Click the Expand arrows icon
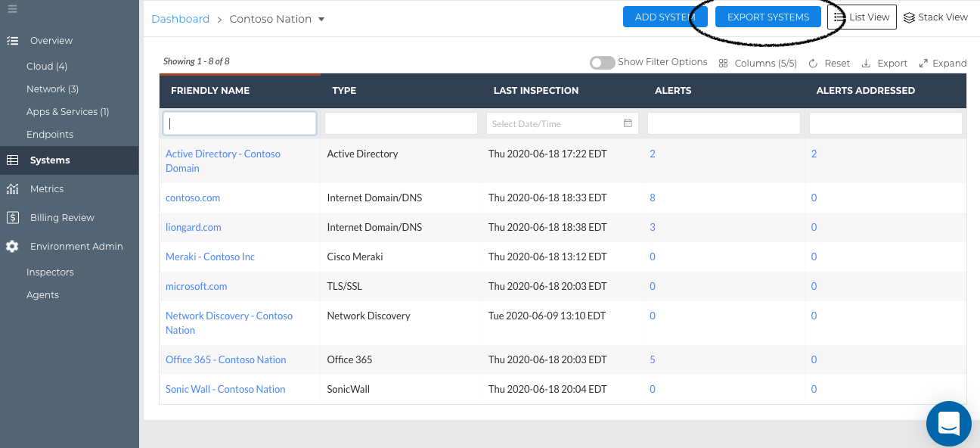The image size is (980, 448). click(x=923, y=64)
